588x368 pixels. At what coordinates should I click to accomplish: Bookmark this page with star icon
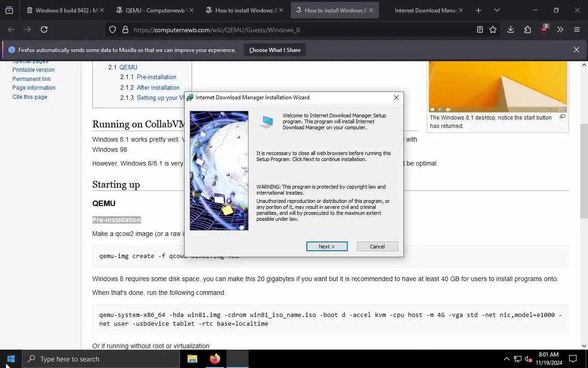[493, 29]
